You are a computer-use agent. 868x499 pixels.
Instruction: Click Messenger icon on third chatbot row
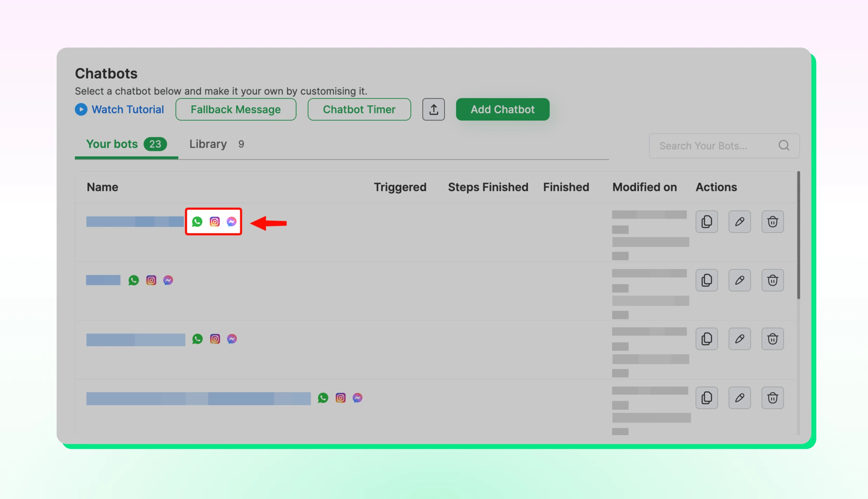point(232,339)
